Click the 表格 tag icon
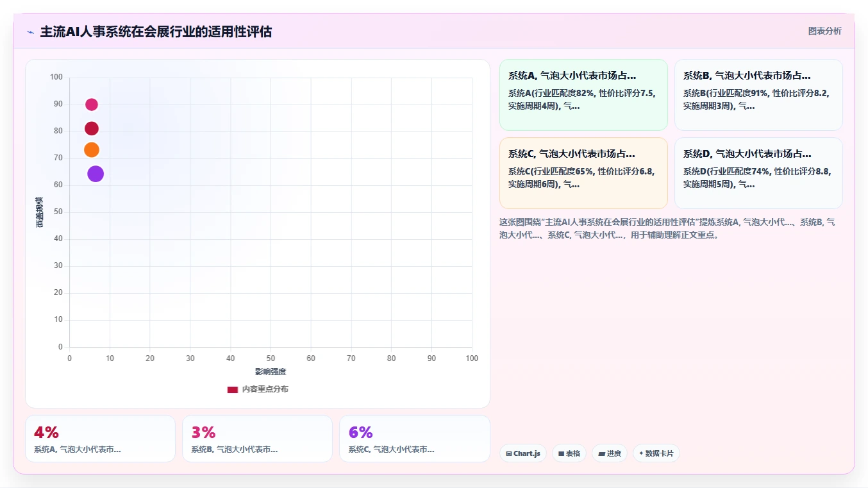This screenshot has width=868, height=488. 561,453
